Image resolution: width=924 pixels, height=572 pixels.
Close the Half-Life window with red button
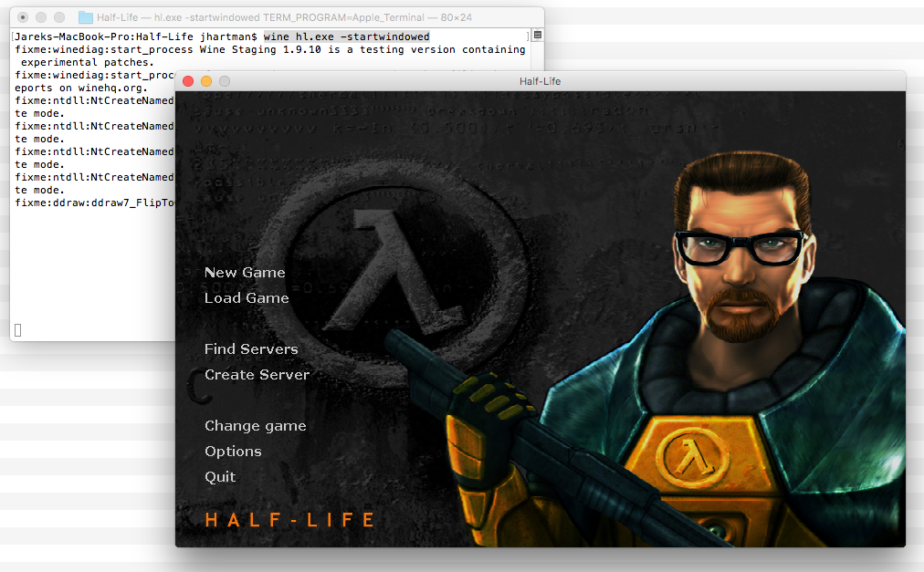(189, 81)
